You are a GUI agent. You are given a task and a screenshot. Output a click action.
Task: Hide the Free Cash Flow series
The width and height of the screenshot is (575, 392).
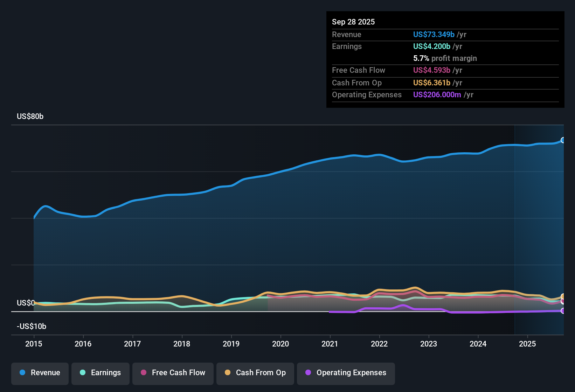[173, 373]
